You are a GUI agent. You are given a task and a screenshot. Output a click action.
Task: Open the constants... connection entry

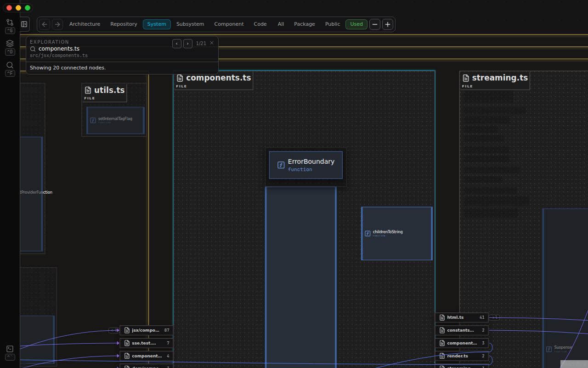click(x=462, y=330)
